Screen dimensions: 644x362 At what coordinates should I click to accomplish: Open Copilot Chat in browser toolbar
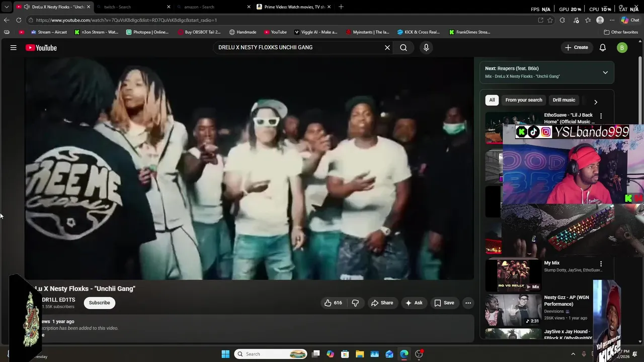pyautogui.click(x=630, y=20)
